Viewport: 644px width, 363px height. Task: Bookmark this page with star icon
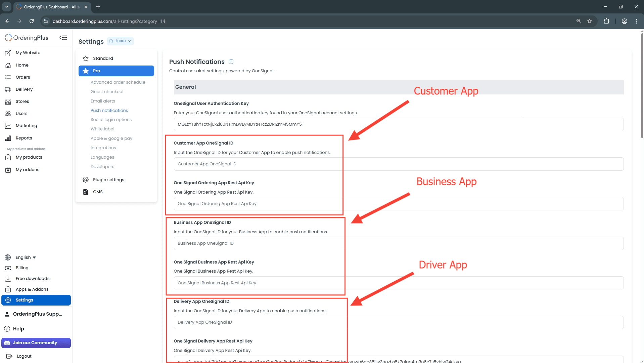(590, 21)
